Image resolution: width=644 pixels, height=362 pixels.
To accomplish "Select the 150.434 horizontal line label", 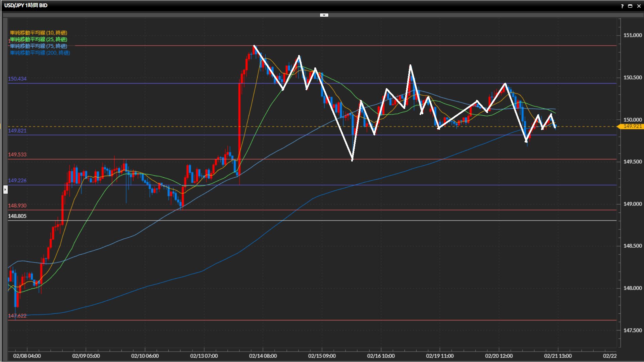I will (17, 79).
